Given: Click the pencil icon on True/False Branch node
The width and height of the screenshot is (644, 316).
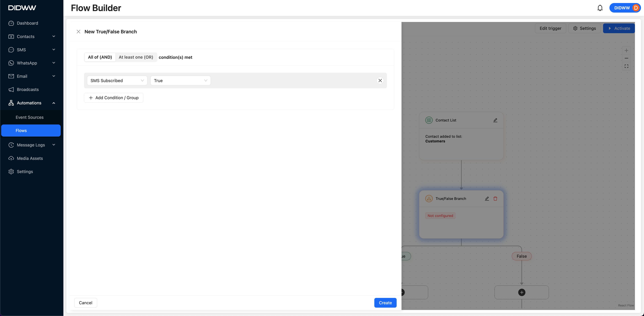Looking at the screenshot, I should (487, 199).
